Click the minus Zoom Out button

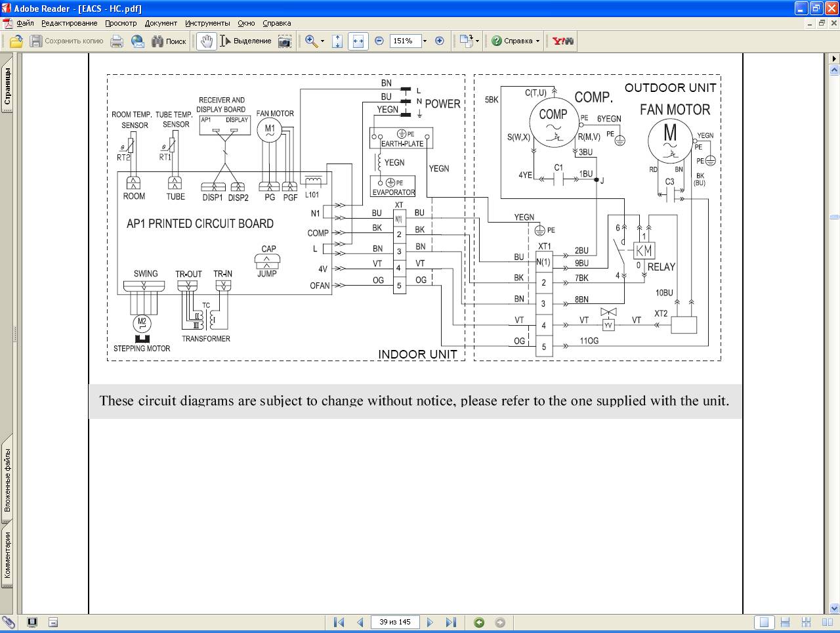[x=379, y=41]
